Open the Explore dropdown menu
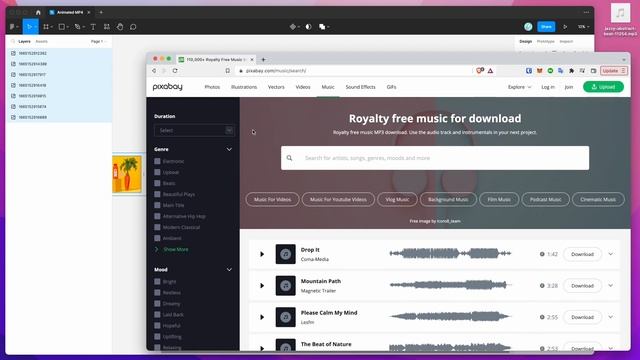 coord(519,87)
